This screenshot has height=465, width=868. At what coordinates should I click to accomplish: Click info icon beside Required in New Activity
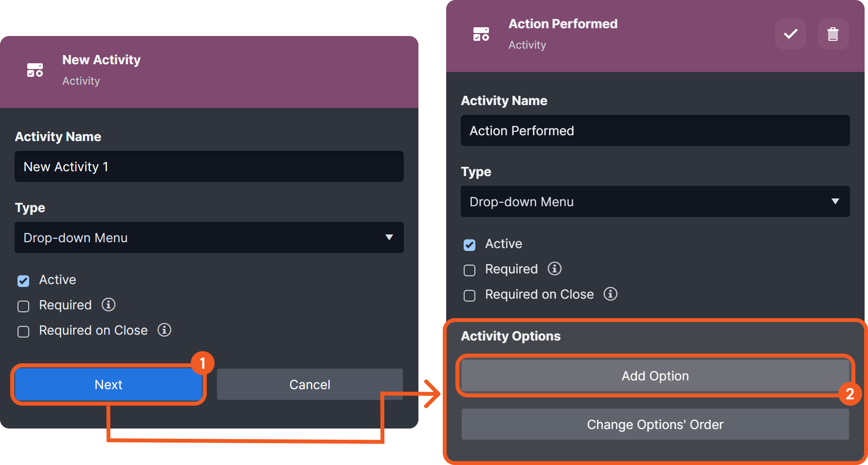(108, 304)
